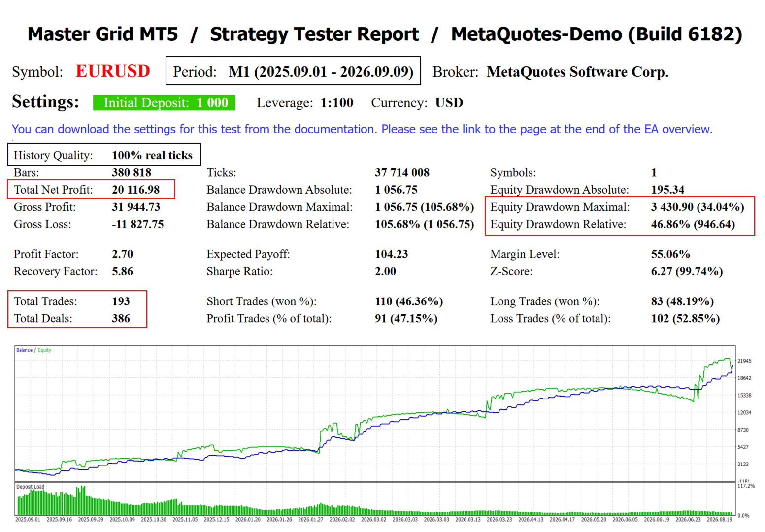Click the Total Deals value 386
Screen dimensions: 765x532
pos(121,319)
